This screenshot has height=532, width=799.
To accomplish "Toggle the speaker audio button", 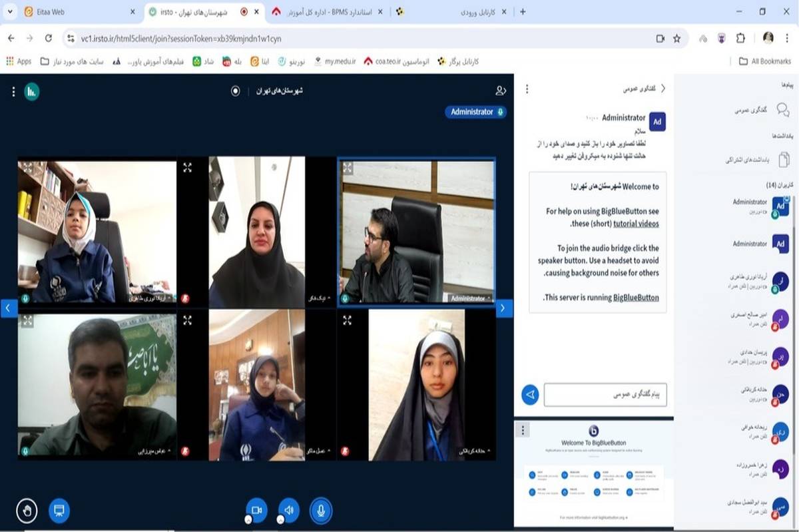I will (x=288, y=511).
